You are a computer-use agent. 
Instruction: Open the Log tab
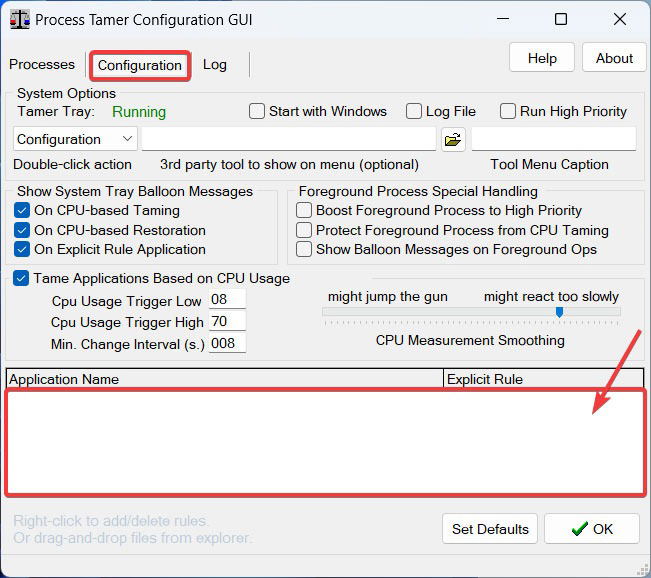click(x=215, y=65)
